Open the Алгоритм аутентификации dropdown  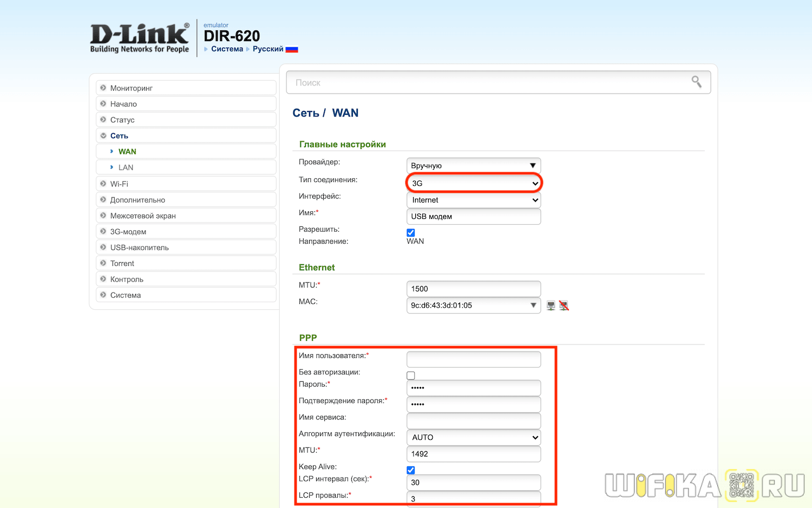(474, 438)
